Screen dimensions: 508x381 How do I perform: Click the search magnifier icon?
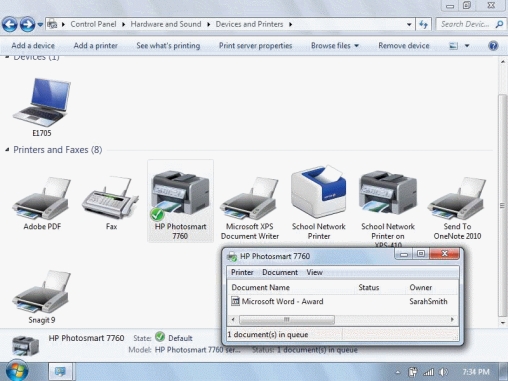[499, 24]
